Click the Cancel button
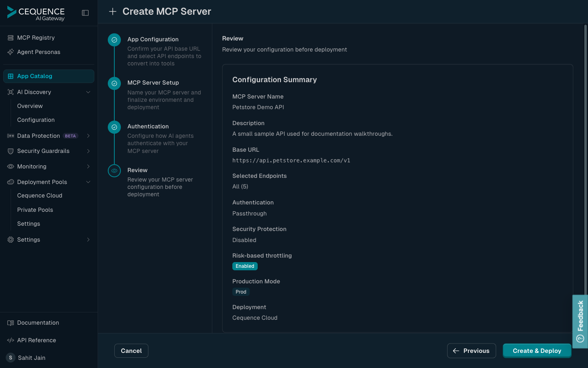Screen dimensions: 588x368 (131, 351)
